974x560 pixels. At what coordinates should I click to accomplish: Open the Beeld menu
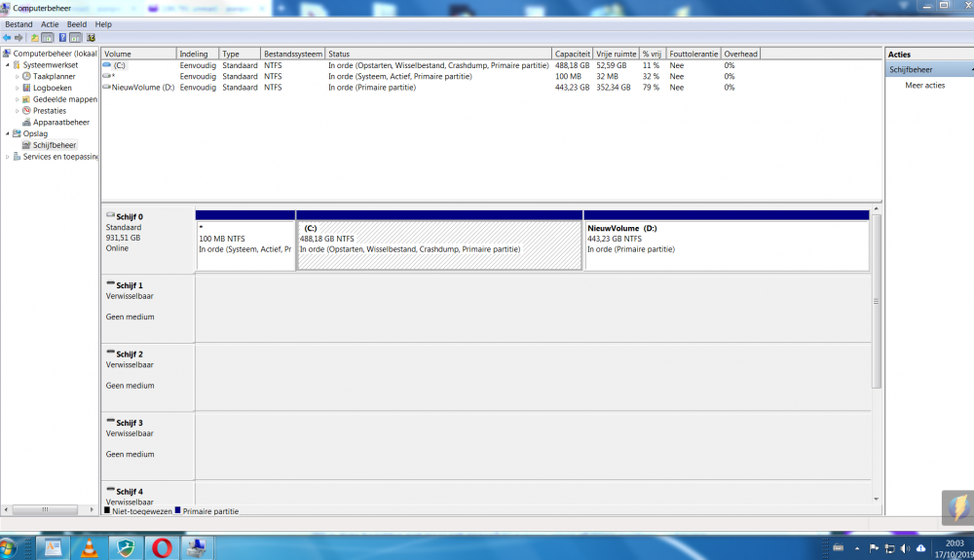coord(76,24)
